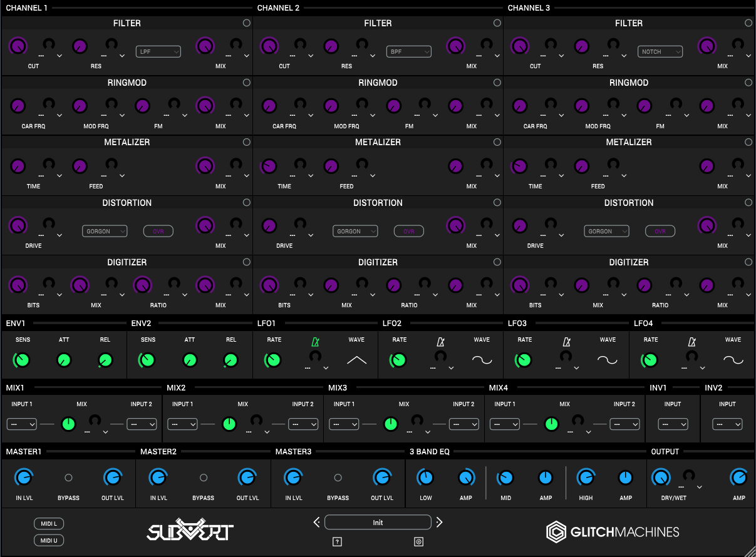Toggle the Master2 Bypass button
This screenshot has height=557, width=756.
coord(203,478)
